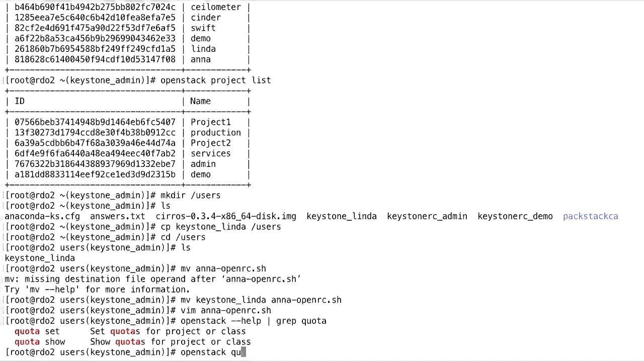Click the 'vim anna-openrc.sh' command line

tap(225, 311)
